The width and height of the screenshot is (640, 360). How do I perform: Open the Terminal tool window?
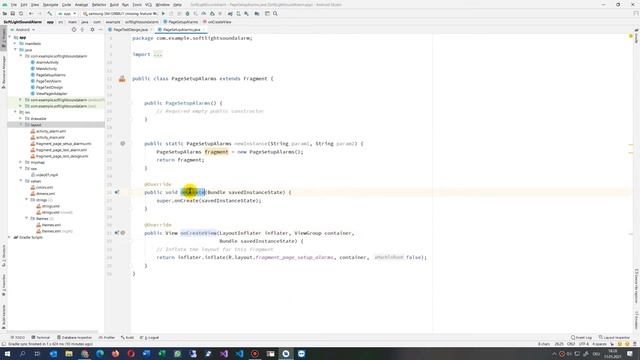tap(41, 338)
